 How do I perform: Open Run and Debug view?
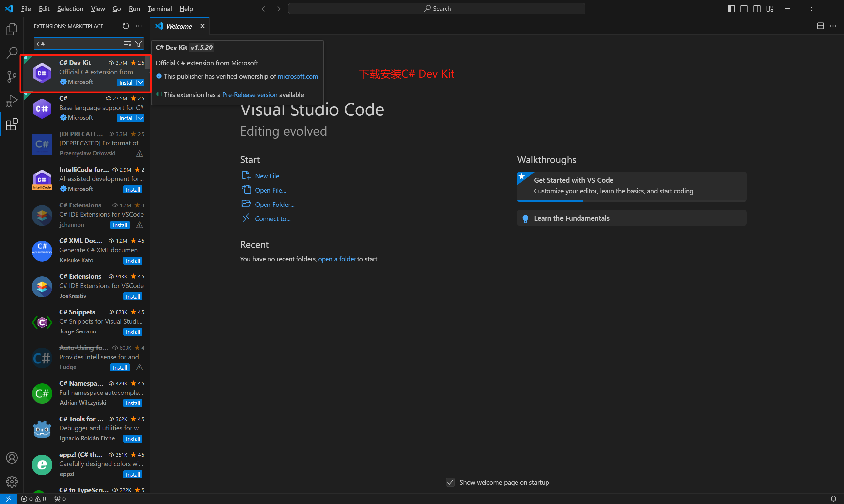[12, 101]
